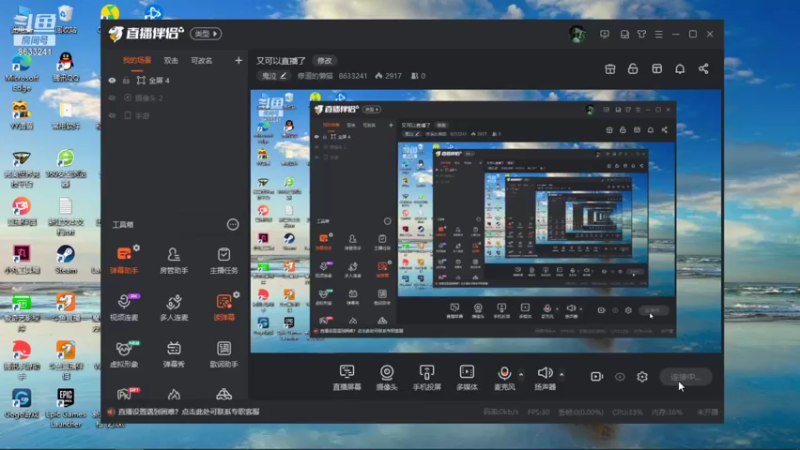Image resolution: width=800 pixels, height=450 pixels.
Task: Click the flame icon in the toolbox
Action: click(174, 394)
